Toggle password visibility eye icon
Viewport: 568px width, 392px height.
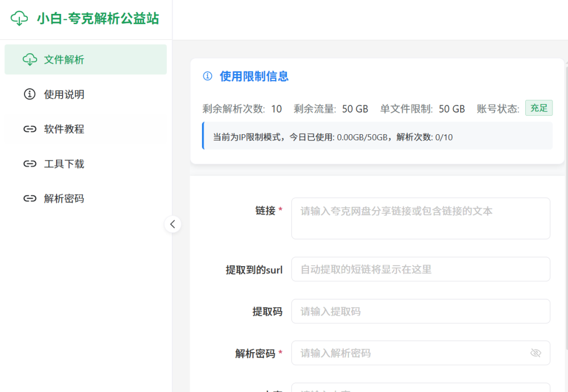(x=535, y=353)
